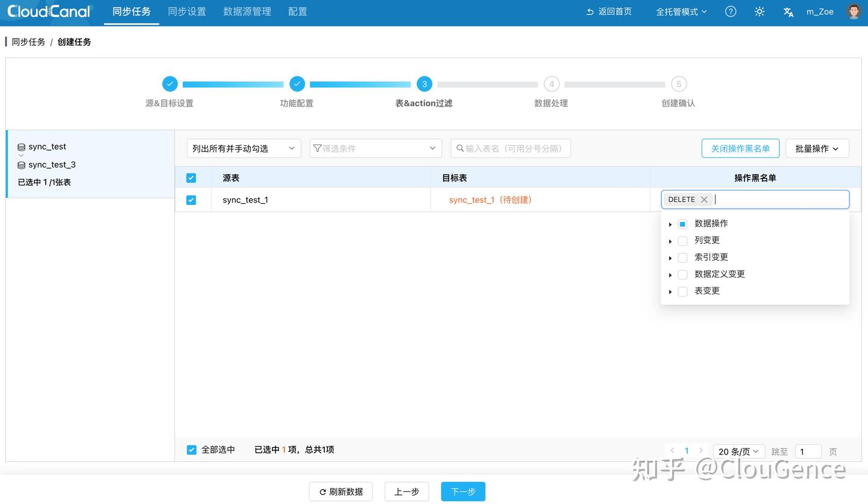Expand the 表变更 tree node arrow
The image size is (868, 504).
click(x=670, y=292)
